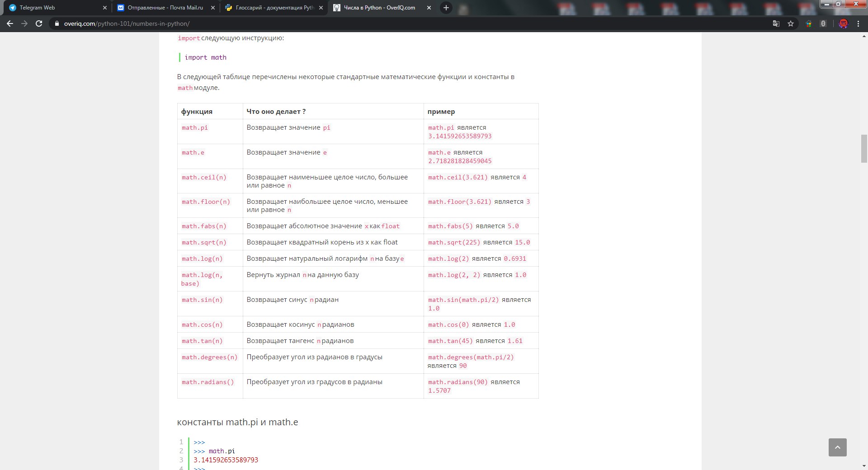
Task: Close the Mail.ru tab
Action: [213, 8]
